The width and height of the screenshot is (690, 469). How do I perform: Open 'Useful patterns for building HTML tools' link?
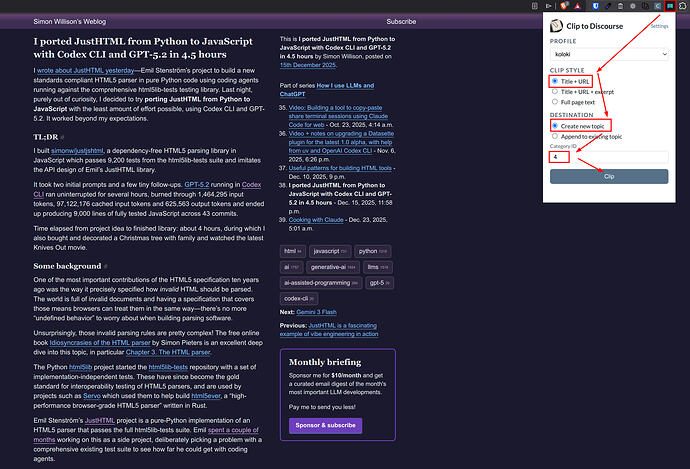(x=340, y=168)
